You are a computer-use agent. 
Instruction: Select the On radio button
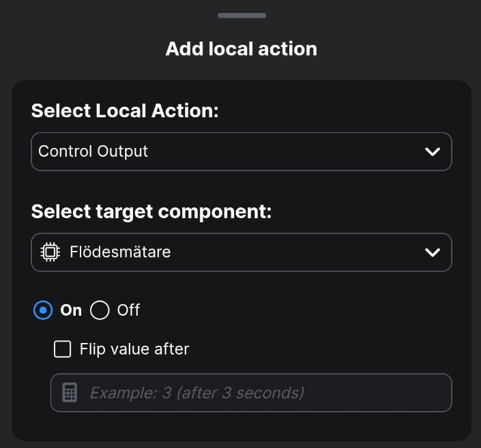pos(43,311)
